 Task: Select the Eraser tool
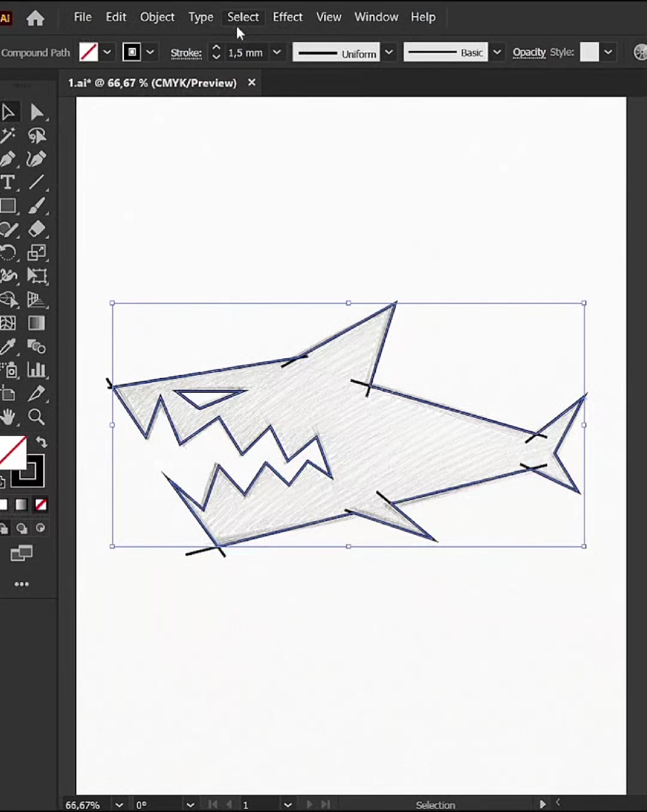tap(37, 229)
